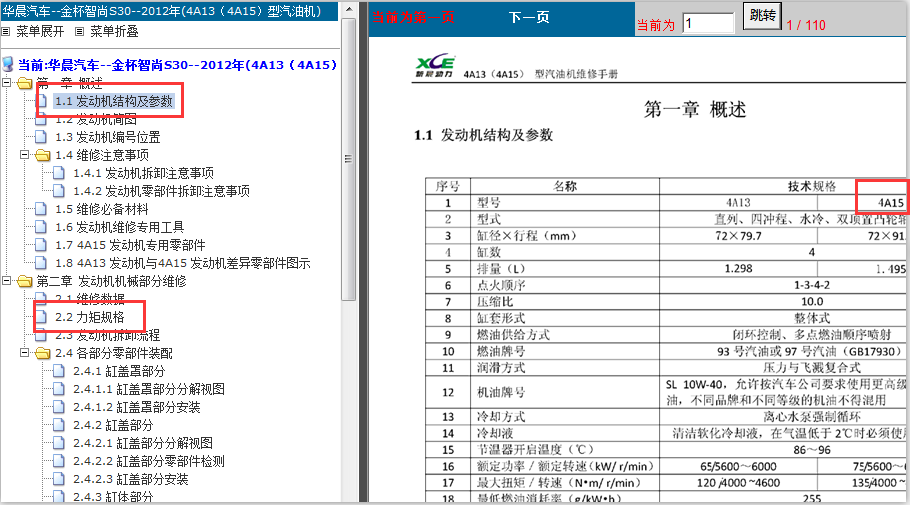Click page icon of 2.2 力矩规格
Viewport: 910px width, 505px height.
coord(41,317)
